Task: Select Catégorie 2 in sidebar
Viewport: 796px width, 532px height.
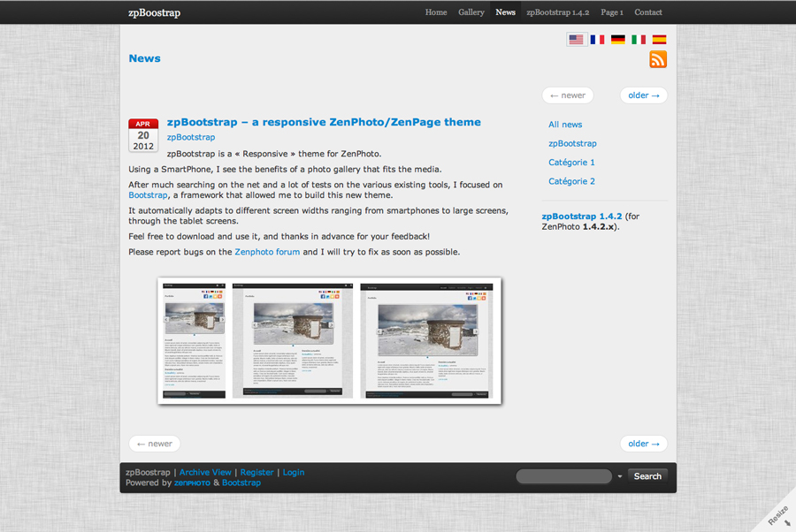Action: pos(571,181)
